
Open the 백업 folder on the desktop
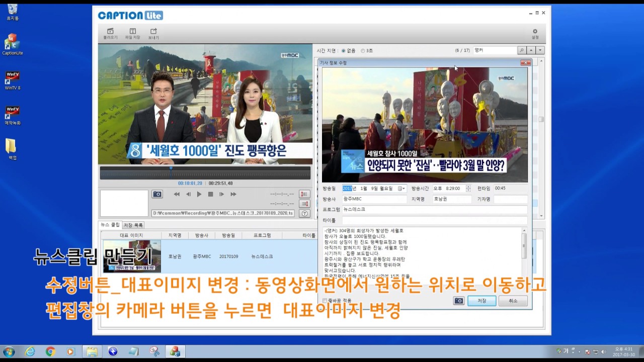click(x=11, y=149)
